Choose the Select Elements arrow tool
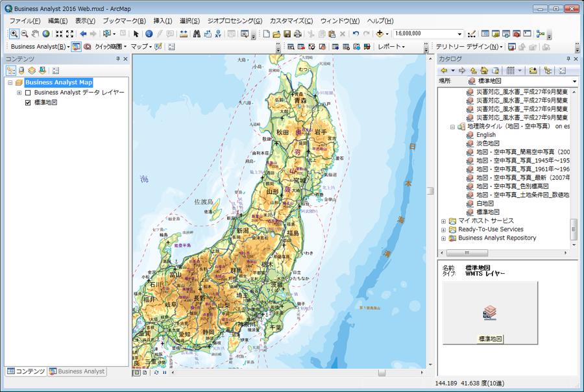Image resolution: width=584 pixels, height=392 pixels. tap(136, 34)
